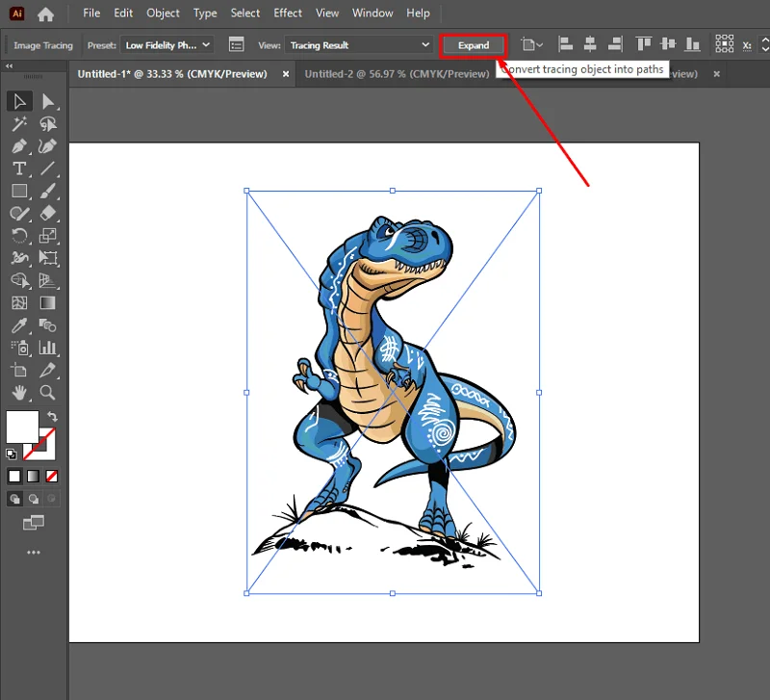Select the Selection tool black arrow
Image resolution: width=770 pixels, height=700 pixels.
click(x=19, y=101)
